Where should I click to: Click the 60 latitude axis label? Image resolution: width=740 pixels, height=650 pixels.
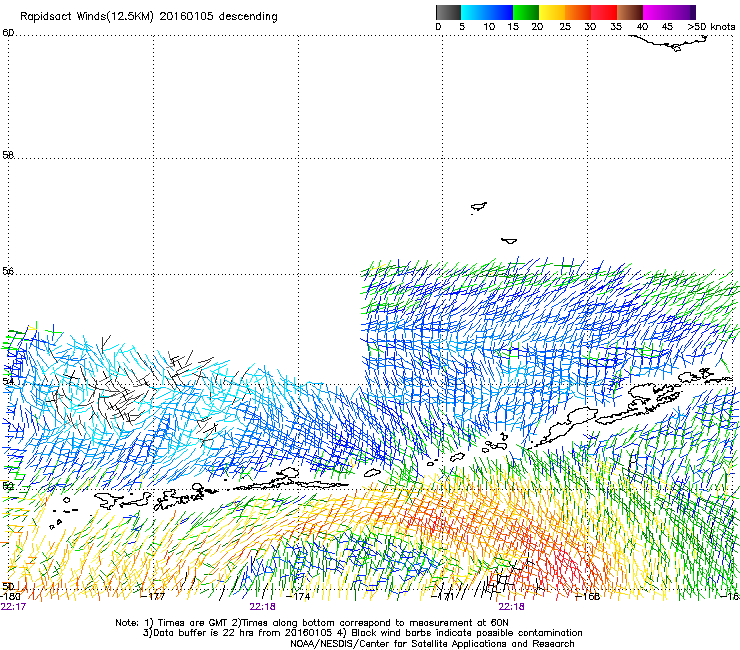[x=8, y=33]
